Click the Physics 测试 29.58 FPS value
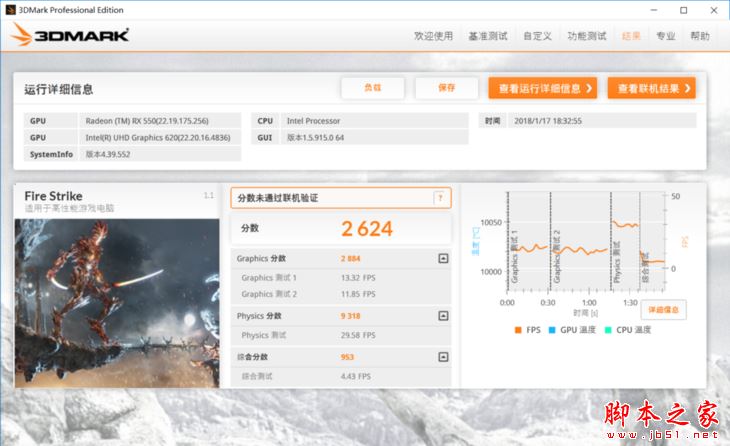The image size is (730, 446). tap(358, 335)
